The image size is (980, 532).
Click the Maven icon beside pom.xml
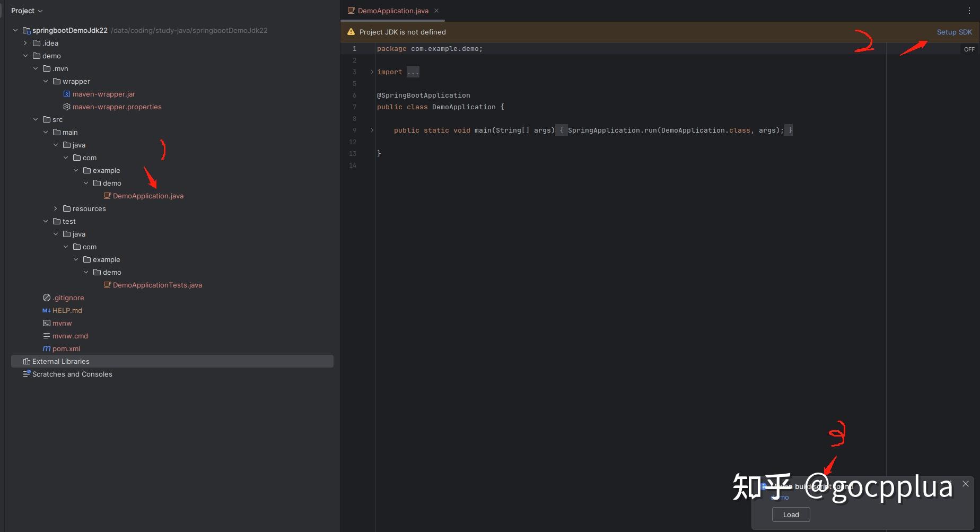[x=46, y=348]
